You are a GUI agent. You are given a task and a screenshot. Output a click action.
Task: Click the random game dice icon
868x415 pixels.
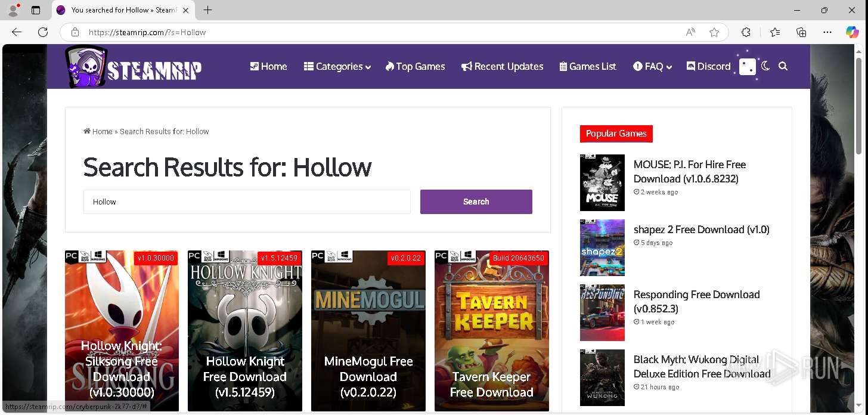coord(747,67)
